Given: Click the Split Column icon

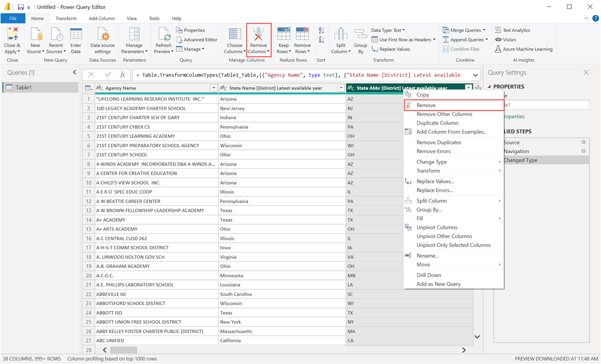Looking at the screenshot, I should tap(341, 40).
